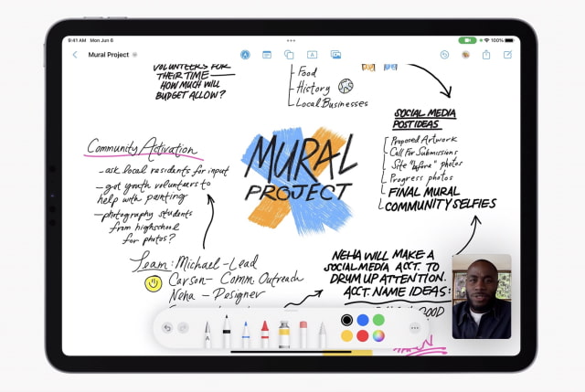
Task: Tap the FaceTime video thumbnail
Action: point(482,296)
